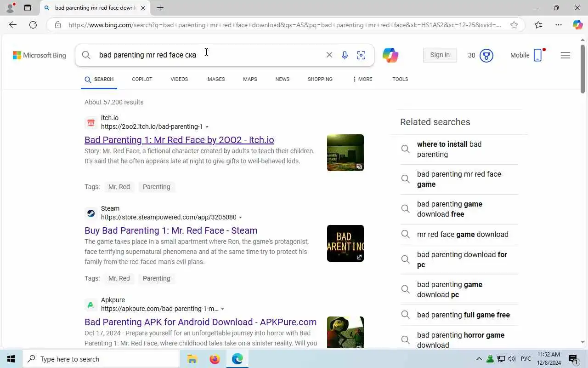Select related search bad parenting full game free
Screen dimensions: 588x368
point(459,315)
